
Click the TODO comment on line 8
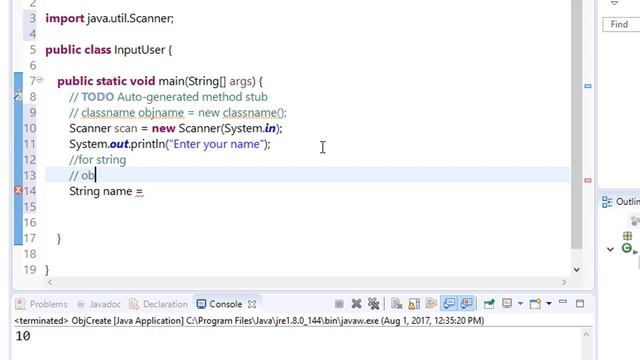pyautogui.click(x=168, y=97)
